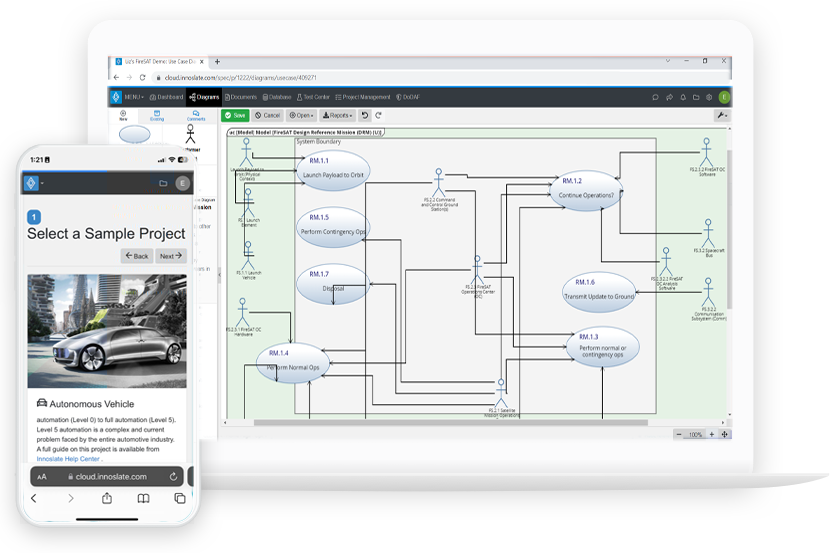This screenshot has height=553, width=830.
Task: Open the chat comments icon in header
Action: pos(655,97)
